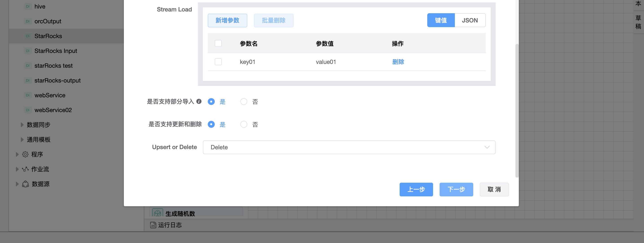Click the DI icon beside StarRocks Input
The height and width of the screenshot is (243, 644).
(28, 51)
